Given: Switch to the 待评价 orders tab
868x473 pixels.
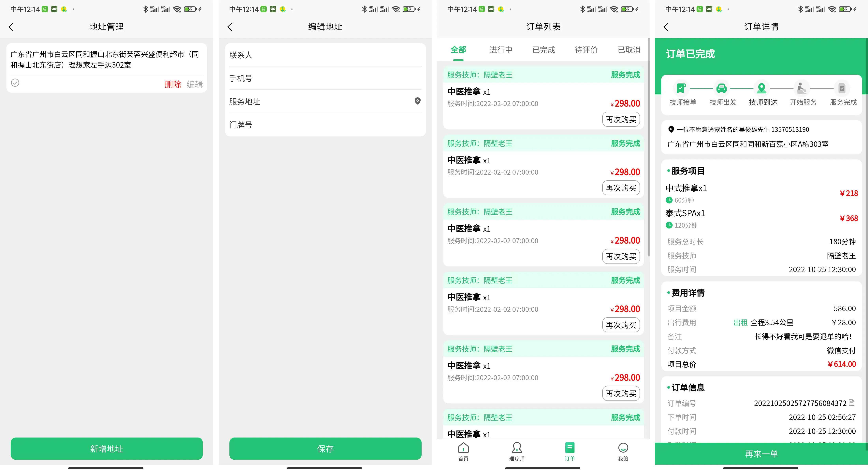Looking at the screenshot, I should tap(586, 50).
